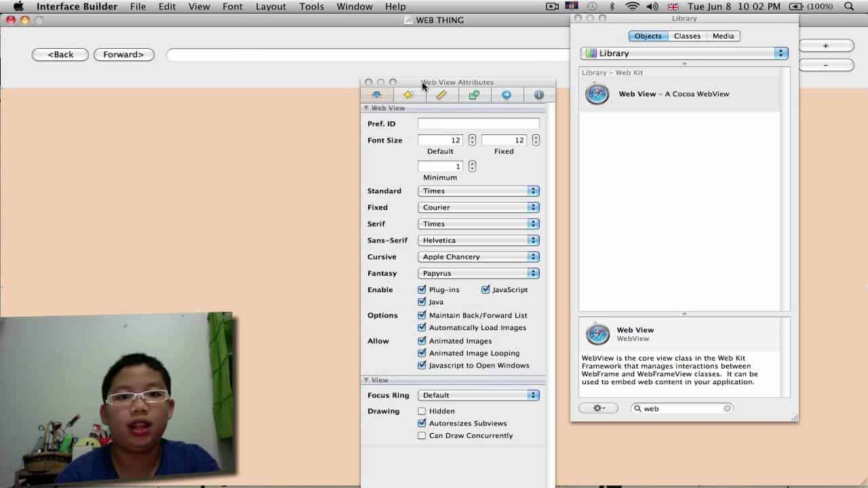Click the volume icon in menu bar
Image resolution: width=868 pixels, height=488 pixels.
(652, 7)
